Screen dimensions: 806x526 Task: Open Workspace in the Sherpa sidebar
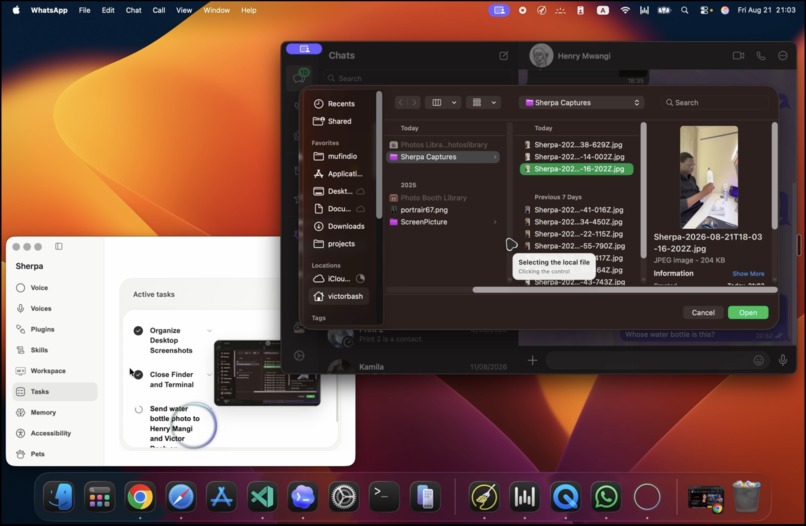point(54,371)
